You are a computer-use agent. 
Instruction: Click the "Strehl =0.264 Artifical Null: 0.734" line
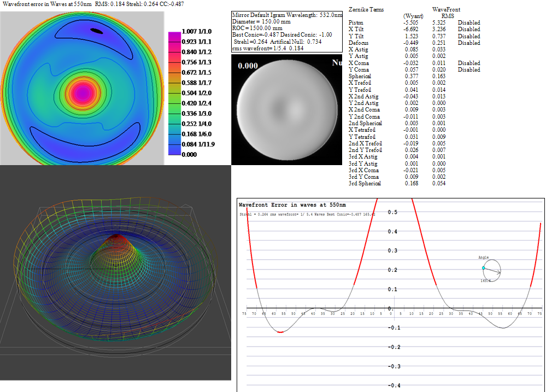pyautogui.click(x=278, y=42)
